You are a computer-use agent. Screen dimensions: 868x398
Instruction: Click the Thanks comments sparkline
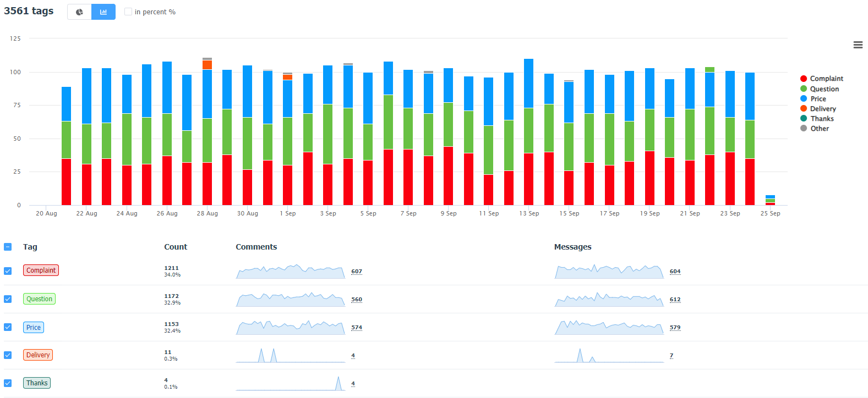(291, 383)
